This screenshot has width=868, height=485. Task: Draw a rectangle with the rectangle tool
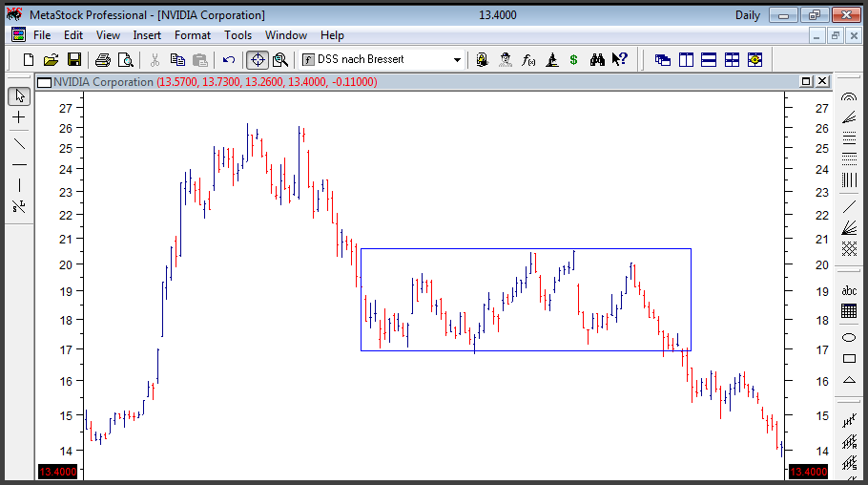pyautogui.click(x=849, y=359)
